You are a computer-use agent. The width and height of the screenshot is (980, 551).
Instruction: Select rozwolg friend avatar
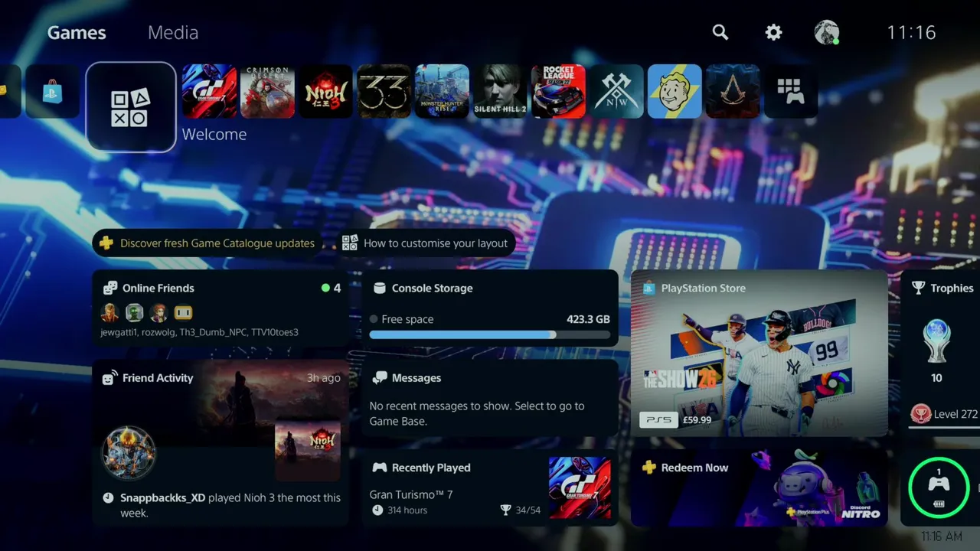coord(135,312)
